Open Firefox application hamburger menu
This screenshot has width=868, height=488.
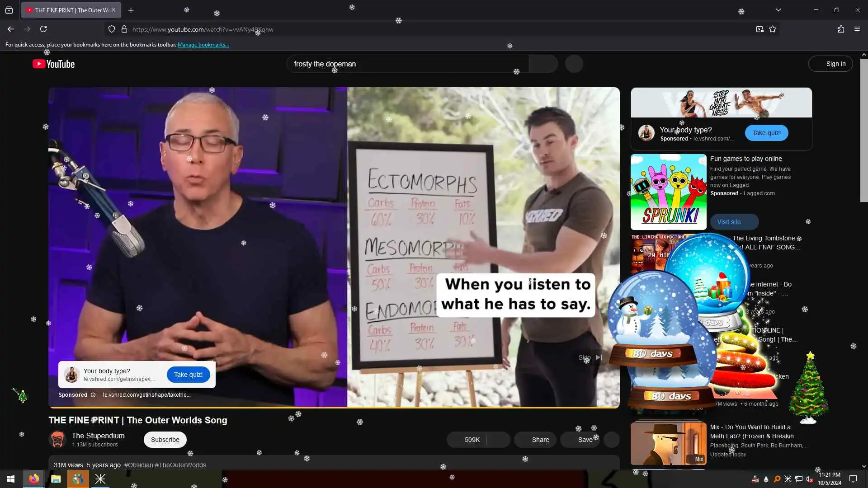pyautogui.click(x=857, y=29)
